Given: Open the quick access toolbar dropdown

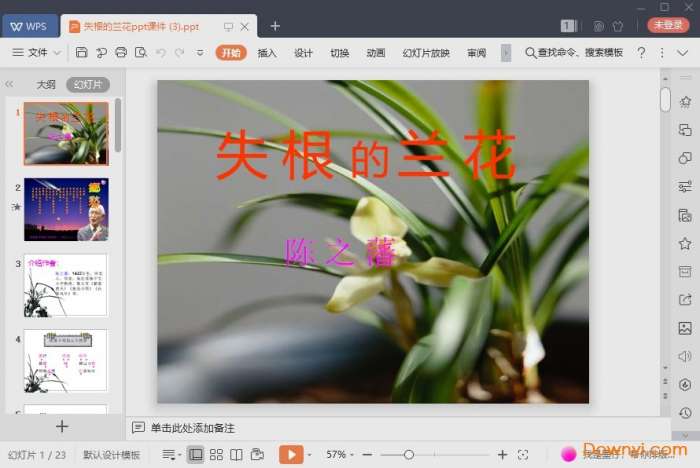Looking at the screenshot, I should (x=200, y=53).
